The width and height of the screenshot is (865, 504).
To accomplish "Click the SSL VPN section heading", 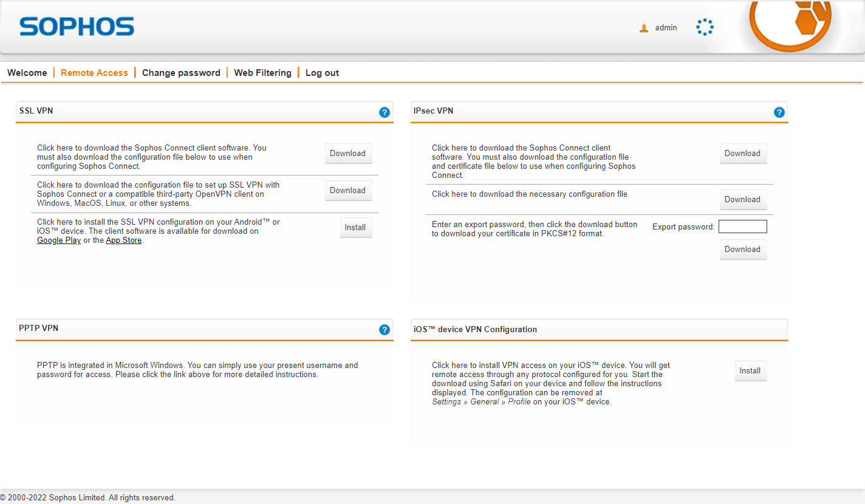I will click(36, 111).
